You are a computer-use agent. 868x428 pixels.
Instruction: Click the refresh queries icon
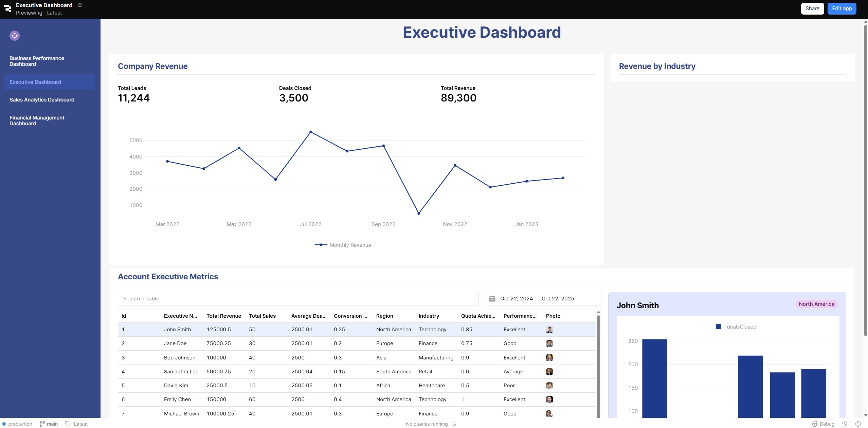(454, 424)
